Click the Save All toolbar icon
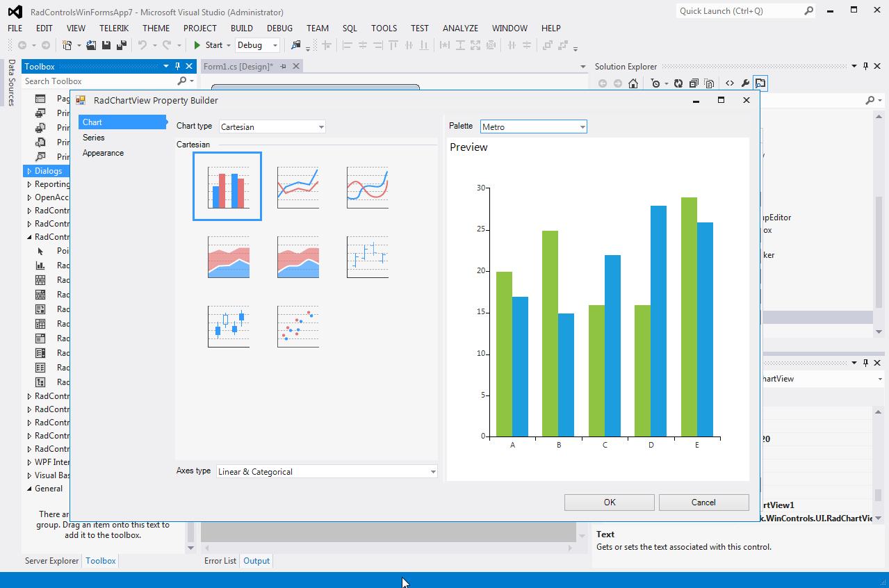Viewport: 889px width, 588px height. pyautogui.click(x=122, y=45)
